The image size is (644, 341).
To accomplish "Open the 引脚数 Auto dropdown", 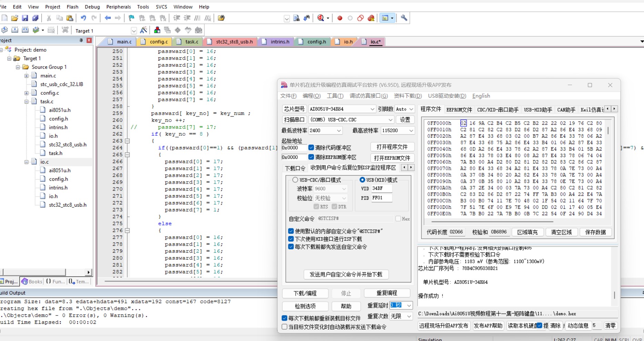I will 411,109.
